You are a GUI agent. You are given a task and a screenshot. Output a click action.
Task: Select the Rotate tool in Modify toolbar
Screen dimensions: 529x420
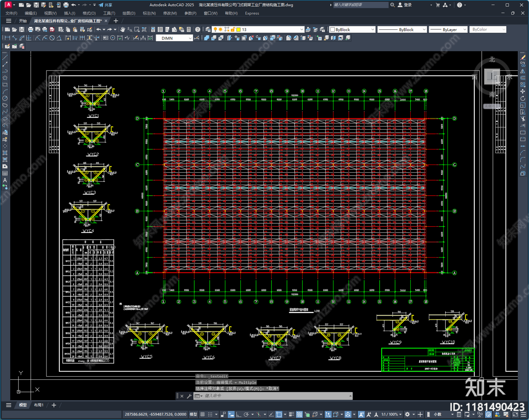(523, 98)
